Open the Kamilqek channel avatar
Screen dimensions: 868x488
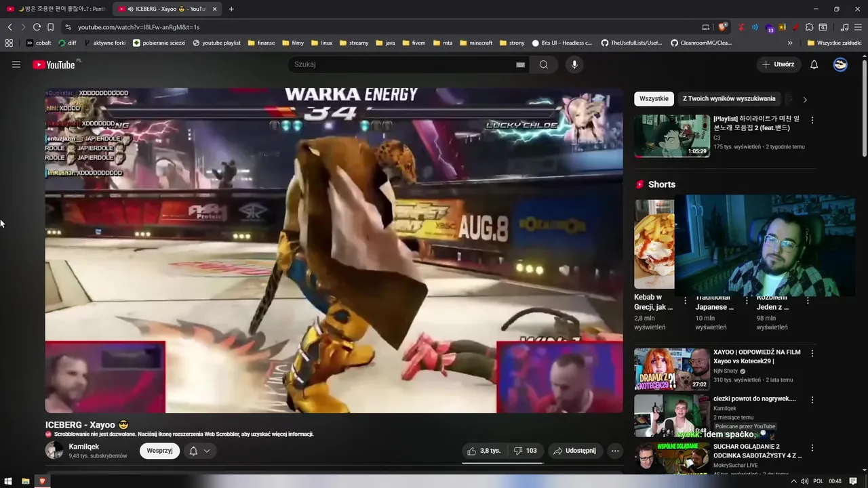[54, 450]
